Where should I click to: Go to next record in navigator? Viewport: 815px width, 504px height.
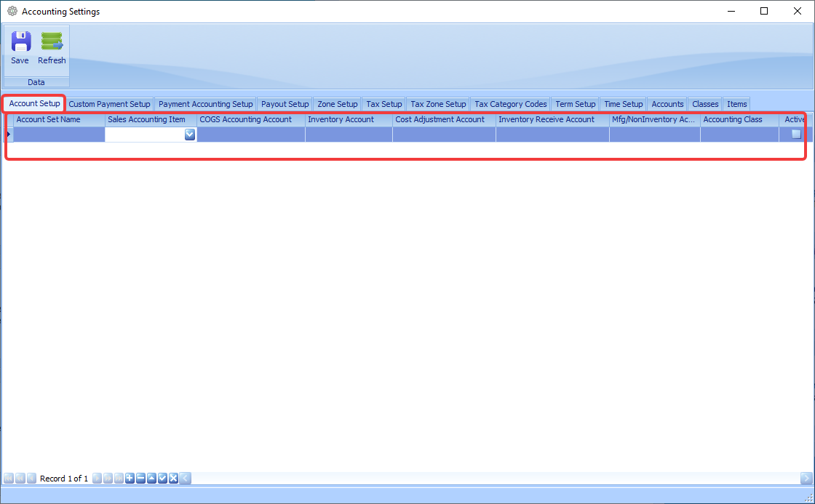point(98,478)
